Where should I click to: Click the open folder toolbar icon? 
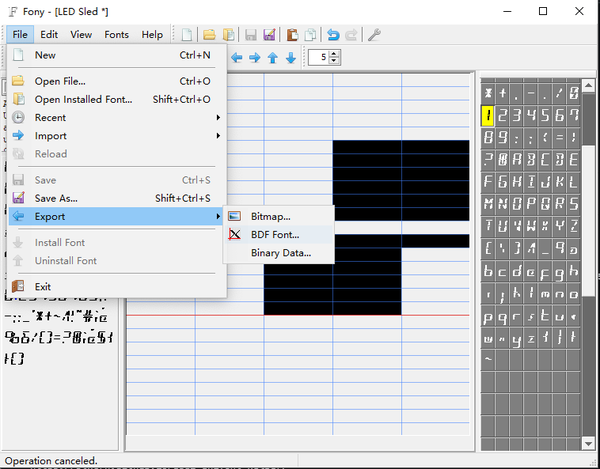tap(209, 35)
